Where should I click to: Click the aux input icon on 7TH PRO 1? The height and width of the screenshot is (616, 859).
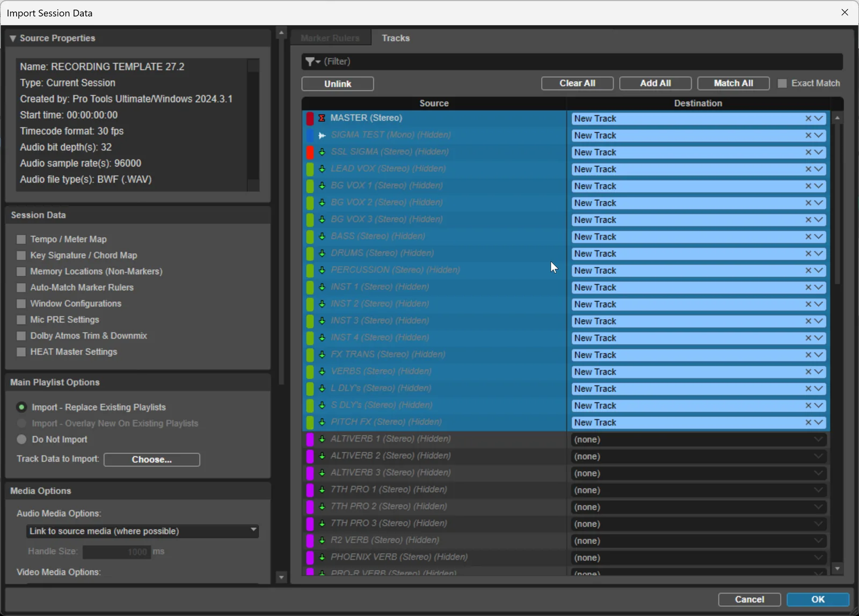pos(322,490)
